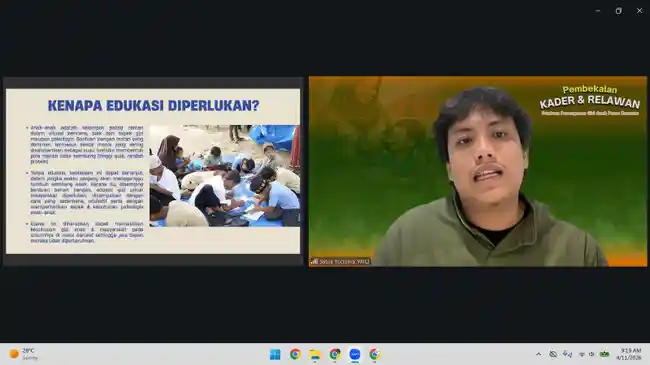Click the photo of children inside the slide

point(225,176)
